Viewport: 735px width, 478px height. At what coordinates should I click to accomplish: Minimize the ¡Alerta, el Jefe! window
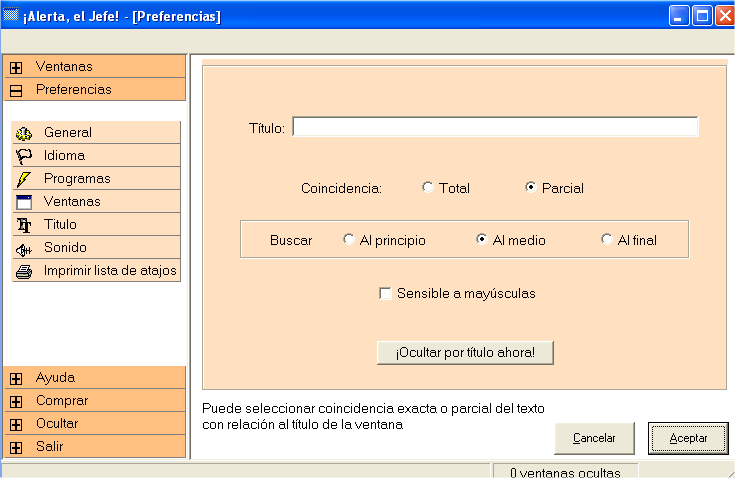coord(679,16)
